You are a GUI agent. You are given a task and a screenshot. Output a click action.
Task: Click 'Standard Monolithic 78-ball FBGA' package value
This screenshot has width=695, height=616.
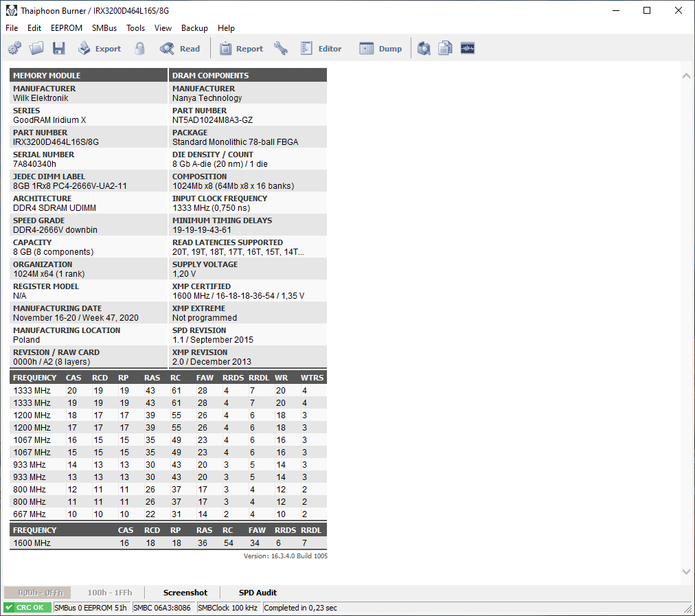point(235,142)
